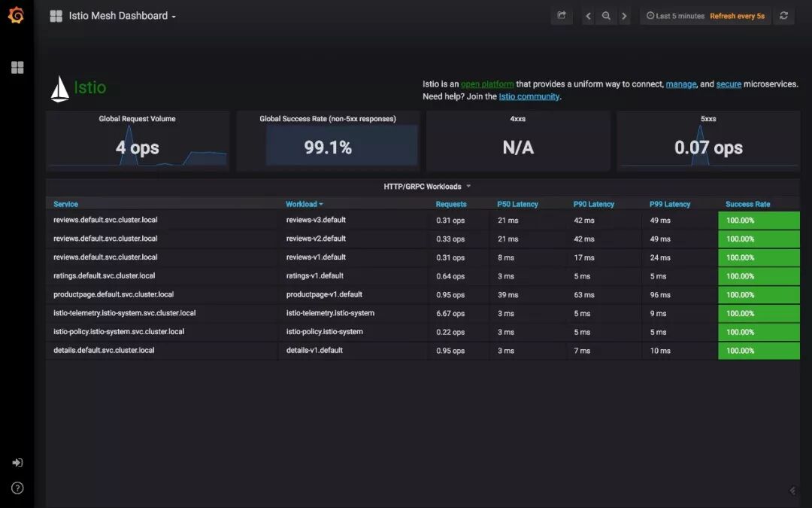Open the Help question mark icon

(x=17, y=488)
